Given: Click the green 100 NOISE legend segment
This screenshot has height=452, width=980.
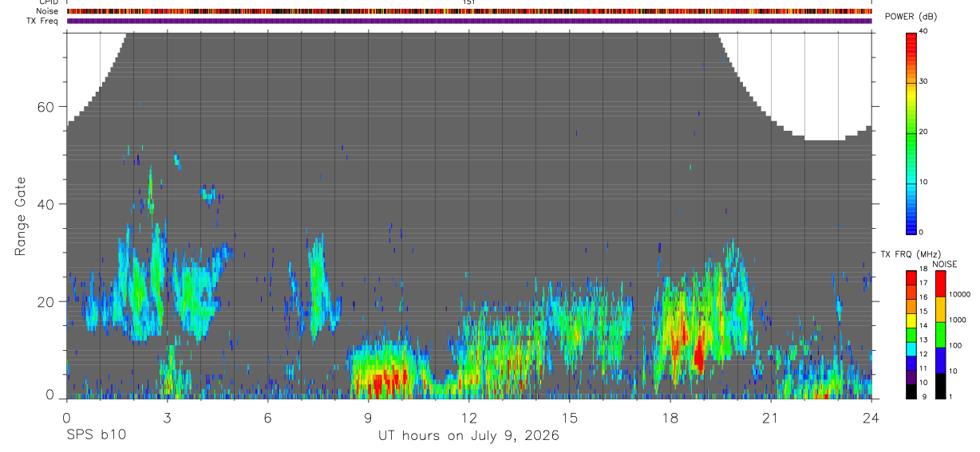Looking at the screenshot, I should pyautogui.click(x=940, y=336).
